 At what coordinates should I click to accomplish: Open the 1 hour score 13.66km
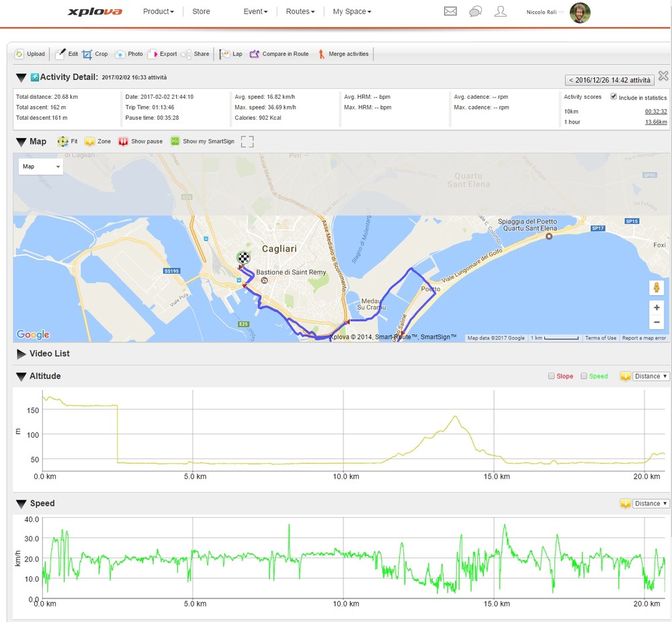point(656,122)
